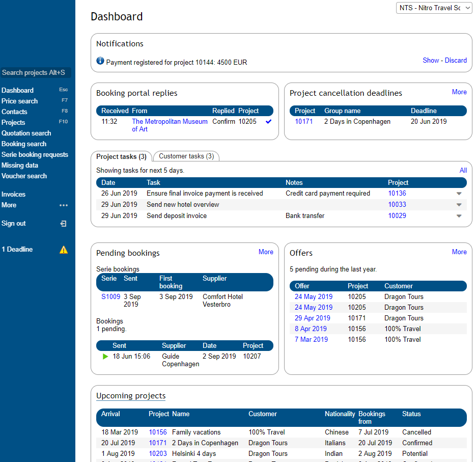Open Quotation search in the sidebar
The image size is (476, 462).
point(26,133)
